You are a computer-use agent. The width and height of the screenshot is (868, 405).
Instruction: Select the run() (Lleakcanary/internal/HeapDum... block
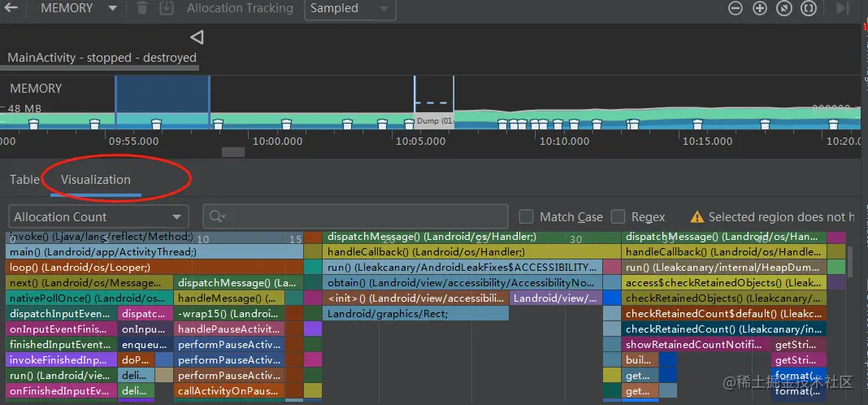coord(724,268)
